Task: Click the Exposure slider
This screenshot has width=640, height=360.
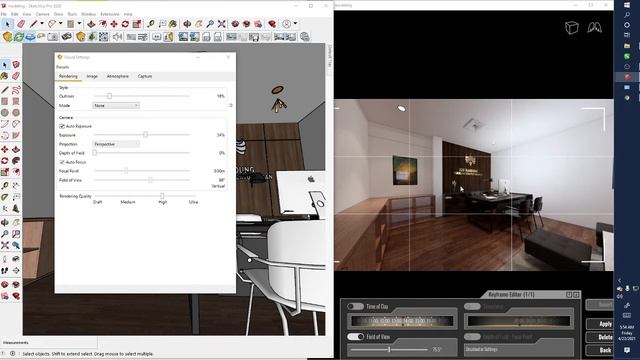Action: [142, 134]
